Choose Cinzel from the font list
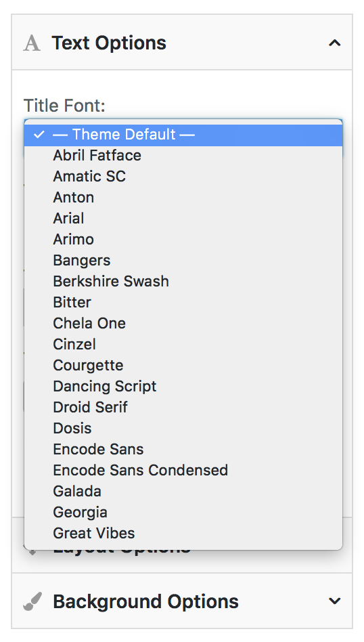 click(x=183, y=344)
